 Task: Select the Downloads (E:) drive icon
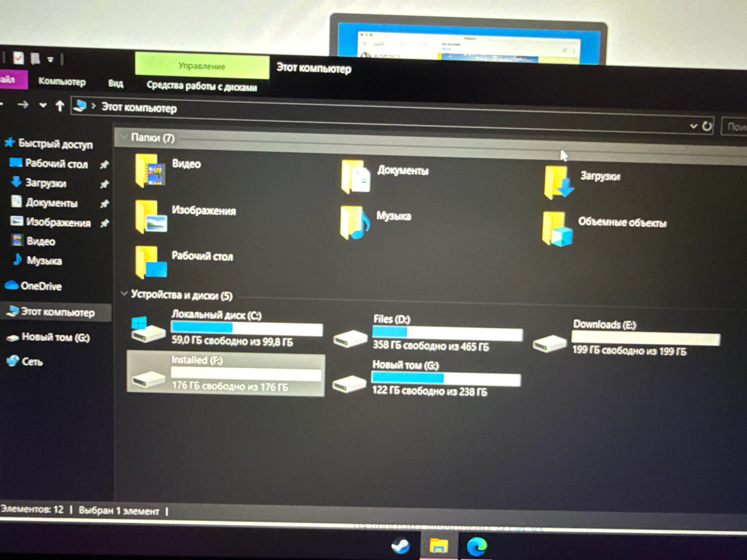[x=550, y=344]
